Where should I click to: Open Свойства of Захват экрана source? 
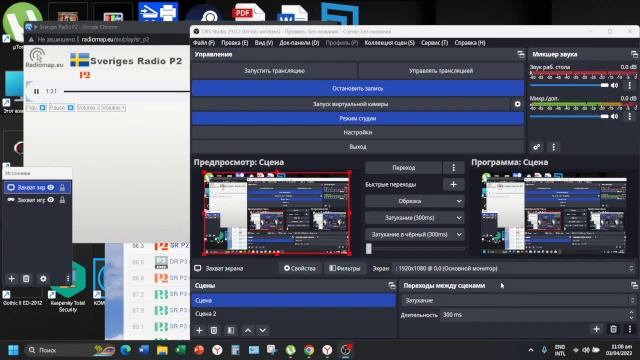pyautogui.click(x=300, y=269)
